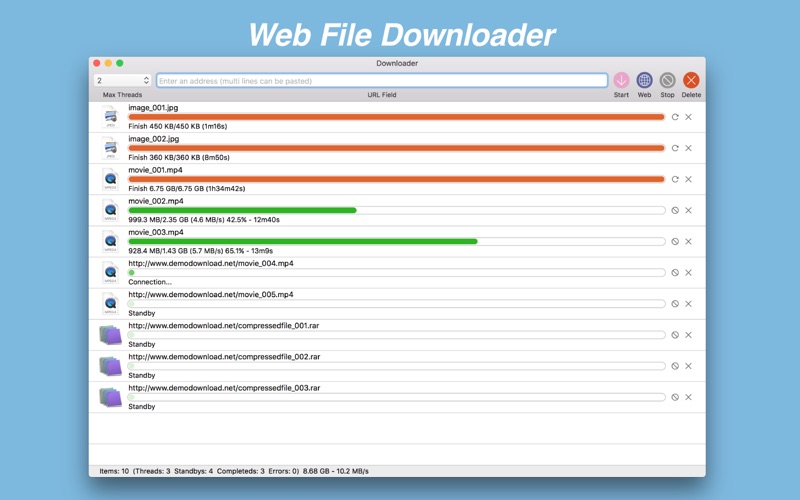Open the Web globe icon

[x=644, y=80]
